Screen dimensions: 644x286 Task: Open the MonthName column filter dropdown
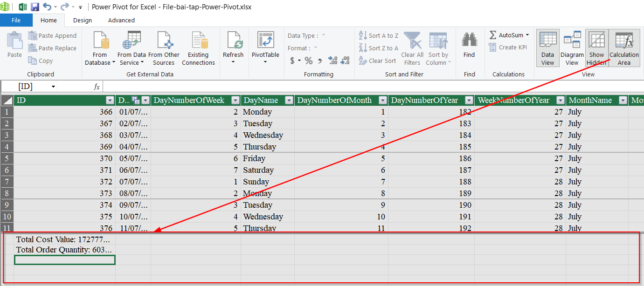622,100
